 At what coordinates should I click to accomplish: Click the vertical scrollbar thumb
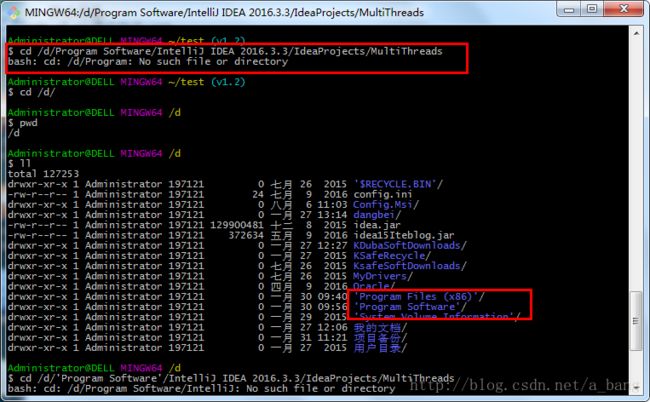click(x=635, y=321)
